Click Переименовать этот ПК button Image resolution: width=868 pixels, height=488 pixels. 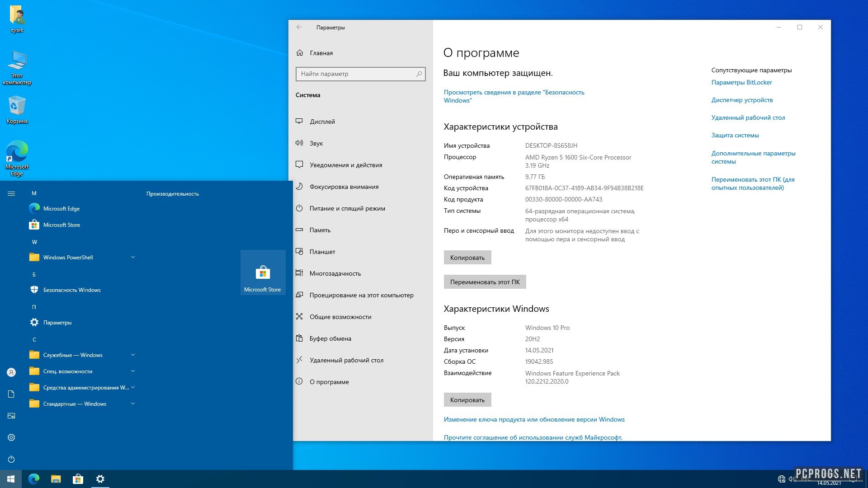[x=485, y=282]
